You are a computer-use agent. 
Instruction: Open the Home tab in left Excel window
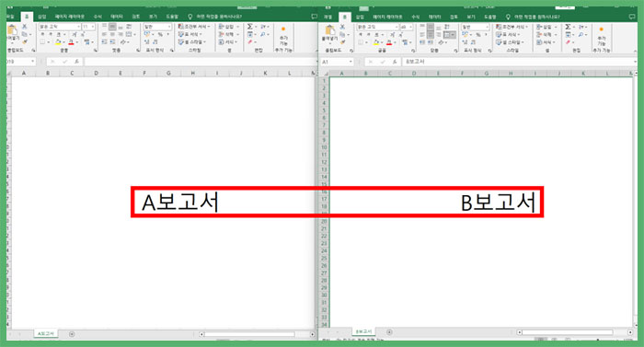27,17
